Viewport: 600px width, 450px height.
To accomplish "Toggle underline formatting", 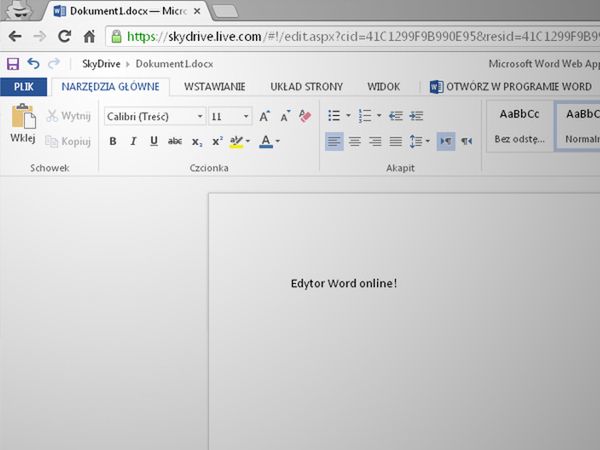I will tap(154, 142).
